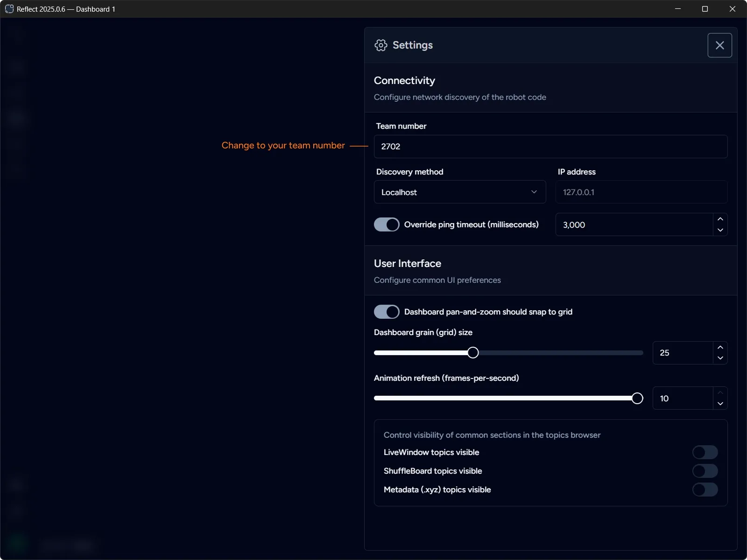The width and height of the screenshot is (747, 560).
Task: Decrease Animation refresh with the stepper arrow
Action: (x=720, y=404)
